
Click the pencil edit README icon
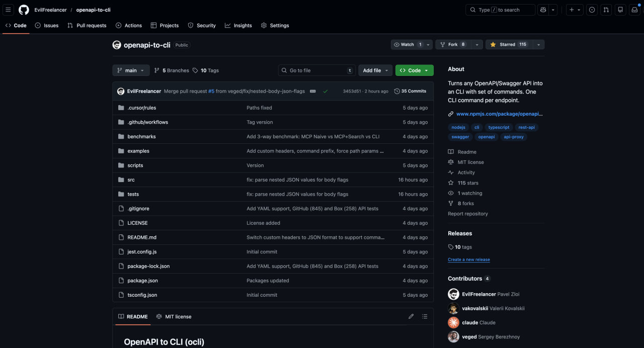click(x=411, y=316)
